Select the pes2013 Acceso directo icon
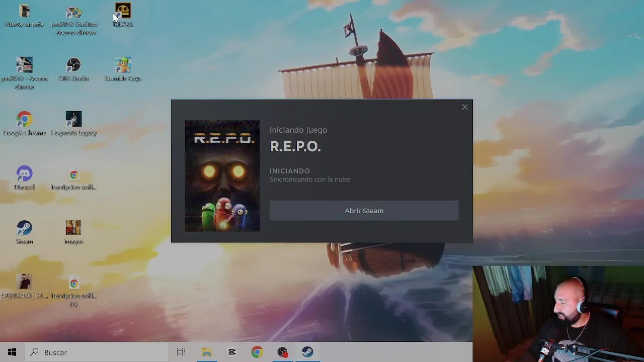Image resolution: width=644 pixels, height=362 pixels. (24, 73)
